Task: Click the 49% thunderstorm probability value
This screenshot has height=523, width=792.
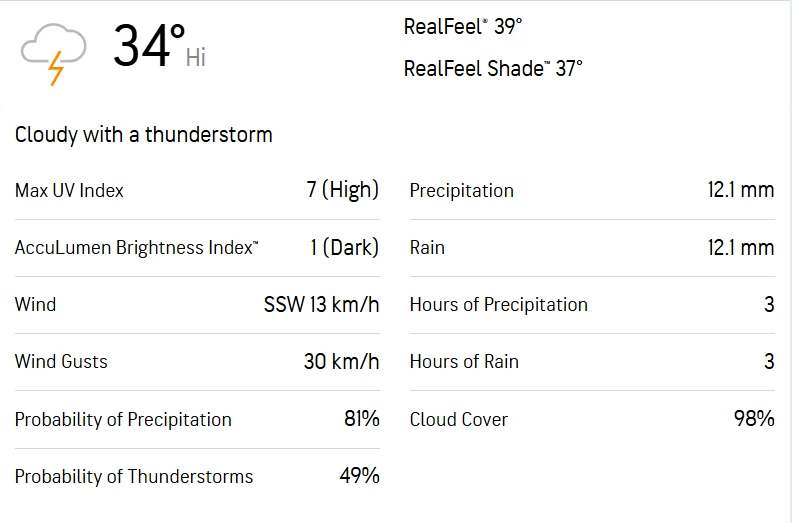Action: click(x=359, y=476)
